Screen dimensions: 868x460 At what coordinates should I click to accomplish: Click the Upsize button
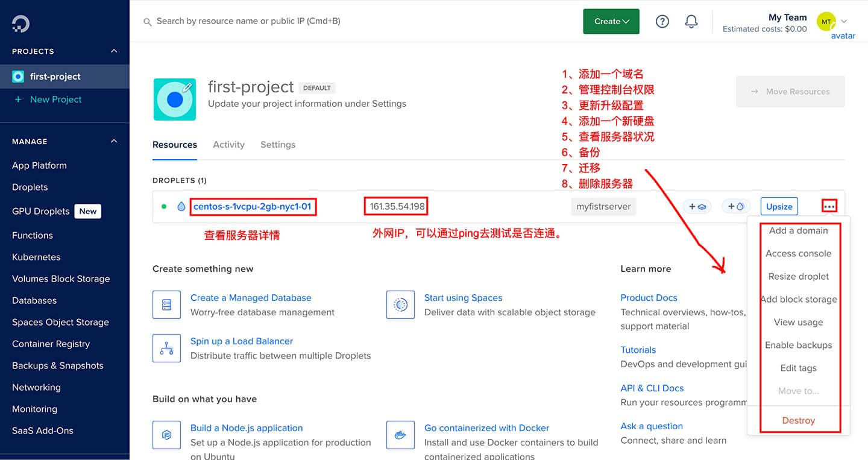779,206
